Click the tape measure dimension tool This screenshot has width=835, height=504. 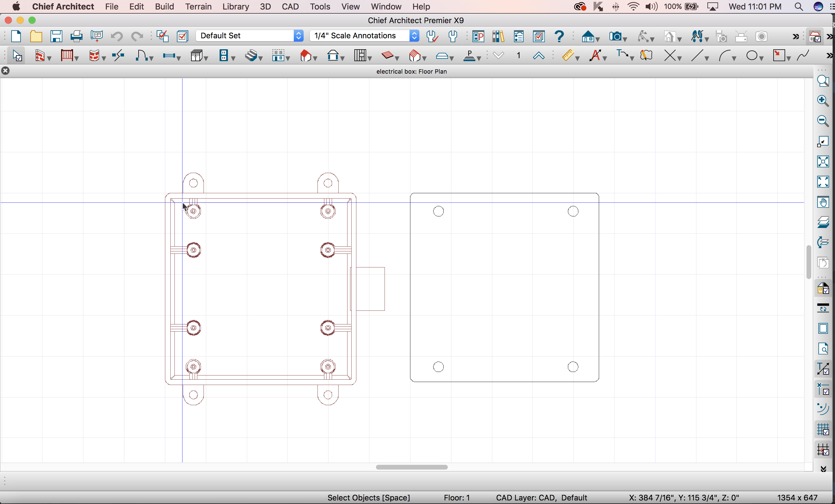[x=567, y=56]
